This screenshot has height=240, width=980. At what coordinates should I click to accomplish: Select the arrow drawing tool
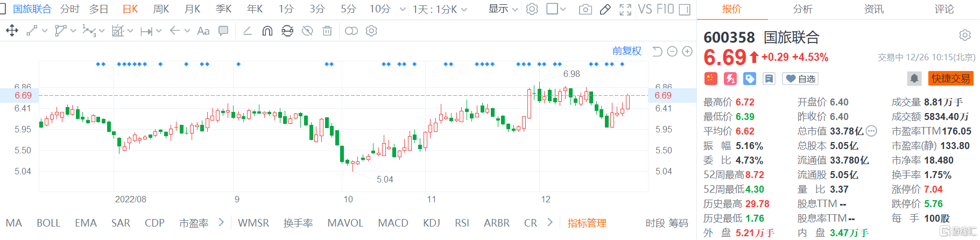tap(174, 31)
